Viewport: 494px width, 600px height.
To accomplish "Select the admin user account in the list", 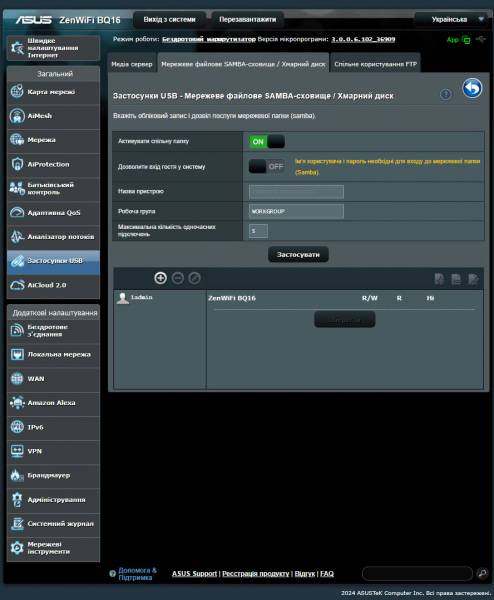I will pyautogui.click(x=135, y=298).
